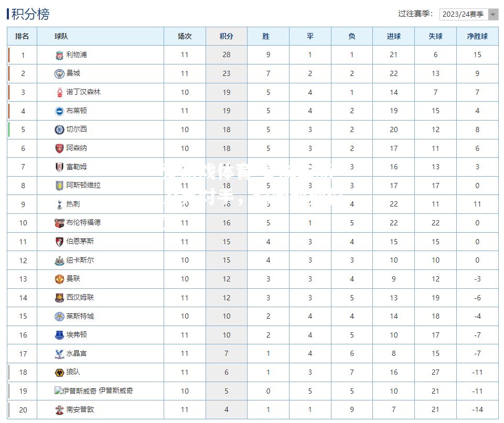The height and width of the screenshot is (423, 504).
Task: Click the Arsenal crest icon
Action: pos(59,148)
